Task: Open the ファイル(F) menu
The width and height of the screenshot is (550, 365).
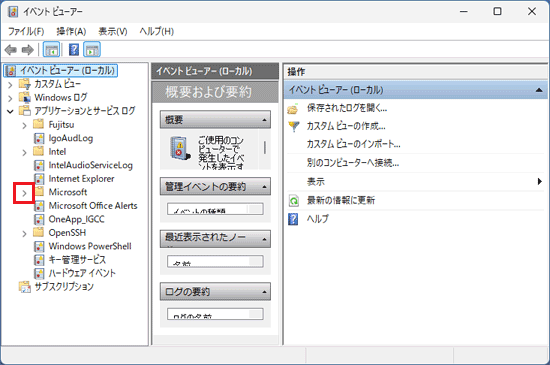Action: click(26, 32)
